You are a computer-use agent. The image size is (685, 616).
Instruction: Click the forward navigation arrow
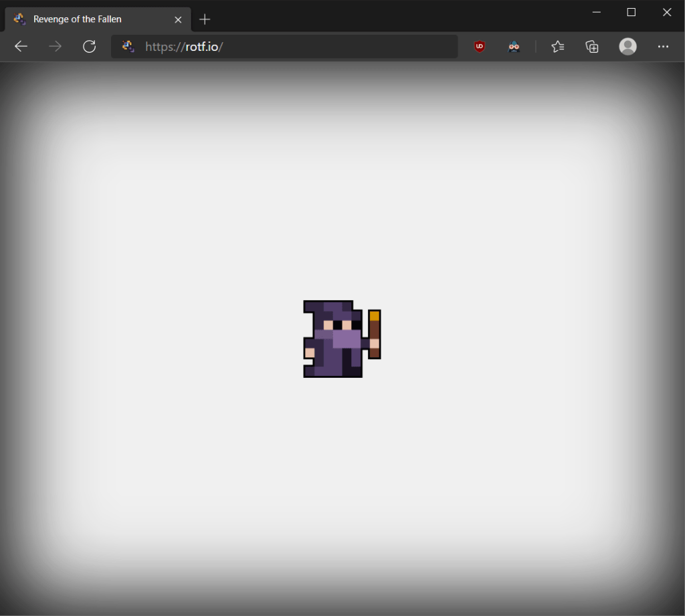(56, 46)
